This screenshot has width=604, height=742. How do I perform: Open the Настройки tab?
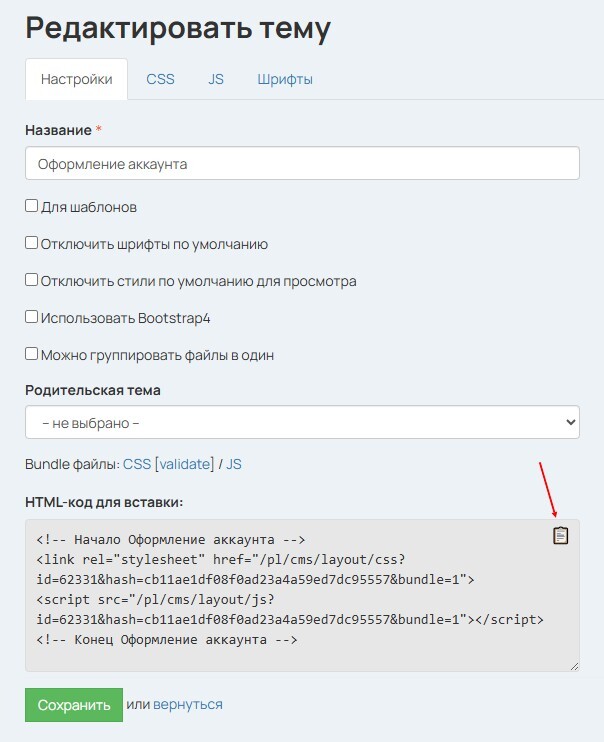click(77, 79)
